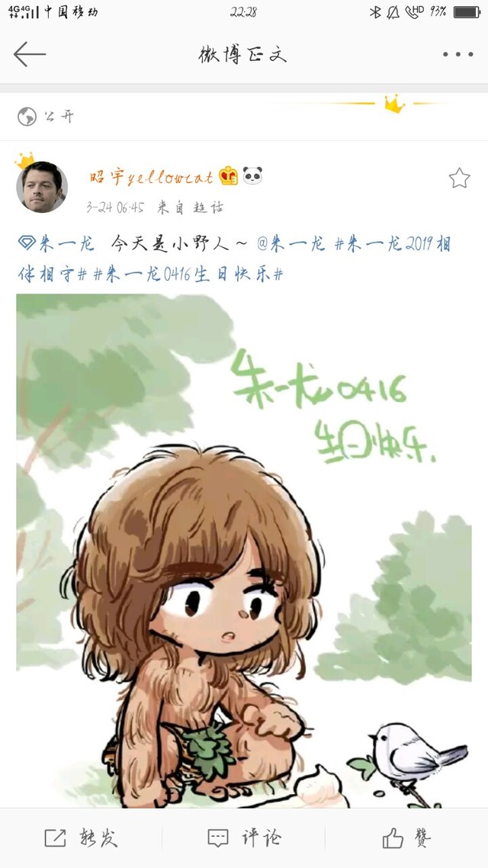This screenshot has height=868, width=488.
Task: Tap the 转发 repost button
Action: 82,837
